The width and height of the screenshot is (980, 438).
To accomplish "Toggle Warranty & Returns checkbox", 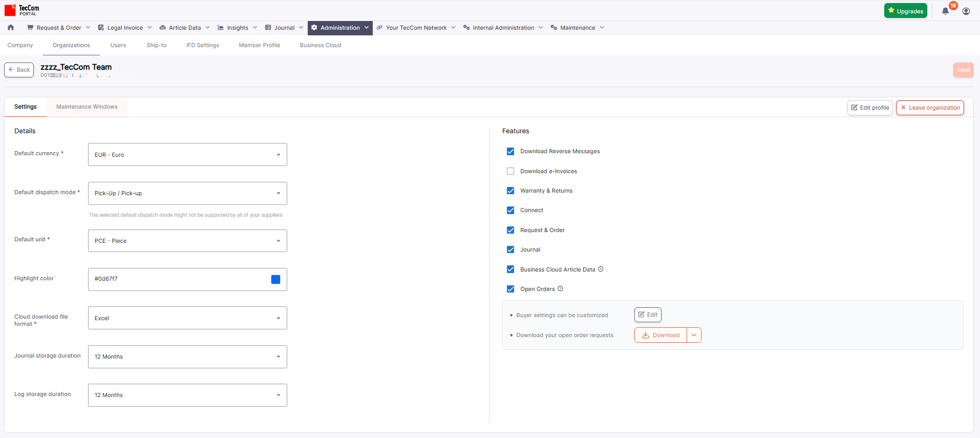I will click(x=510, y=191).
